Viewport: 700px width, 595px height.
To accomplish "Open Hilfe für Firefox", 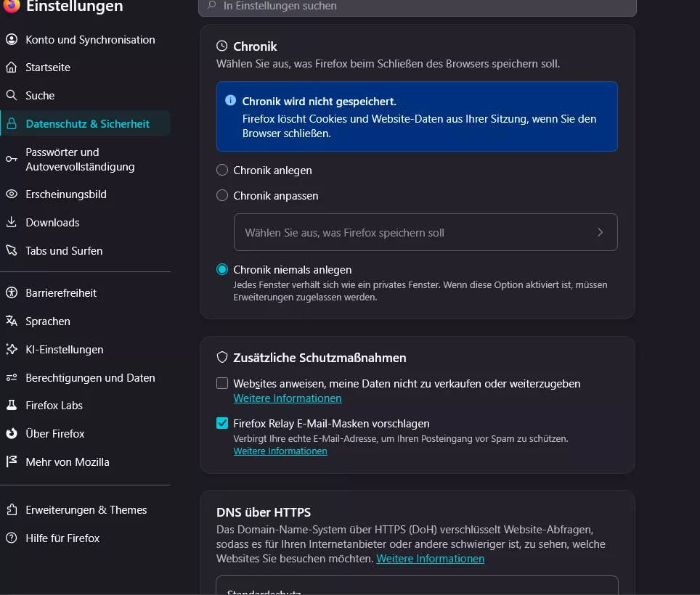I will (x=85, y=538).
